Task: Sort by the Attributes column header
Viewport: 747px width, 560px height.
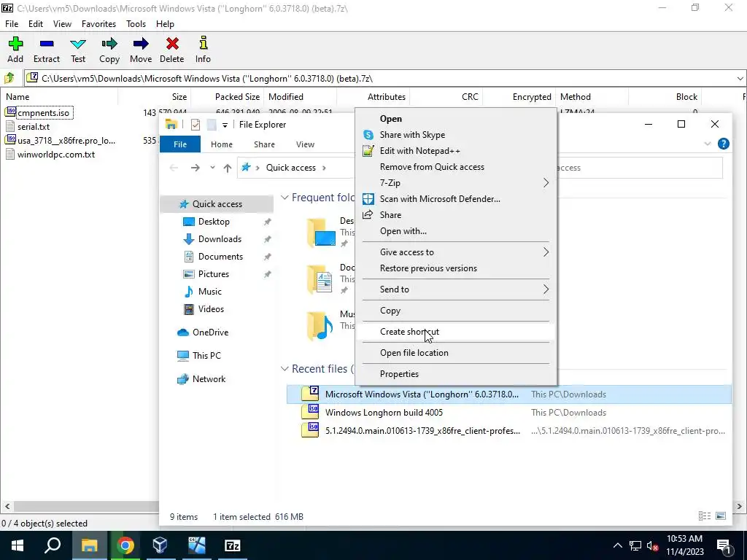Action: (387, 97)
